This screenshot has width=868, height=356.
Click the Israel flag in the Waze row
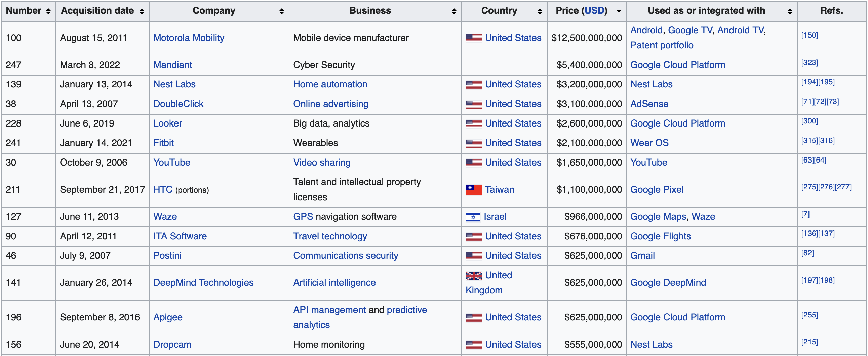pos(473,217)
